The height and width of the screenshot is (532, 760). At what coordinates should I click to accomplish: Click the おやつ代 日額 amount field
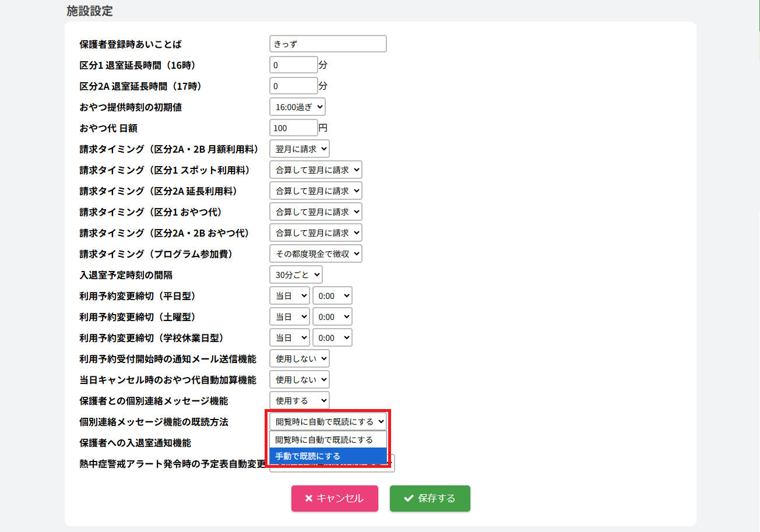(x=293, y=128)
